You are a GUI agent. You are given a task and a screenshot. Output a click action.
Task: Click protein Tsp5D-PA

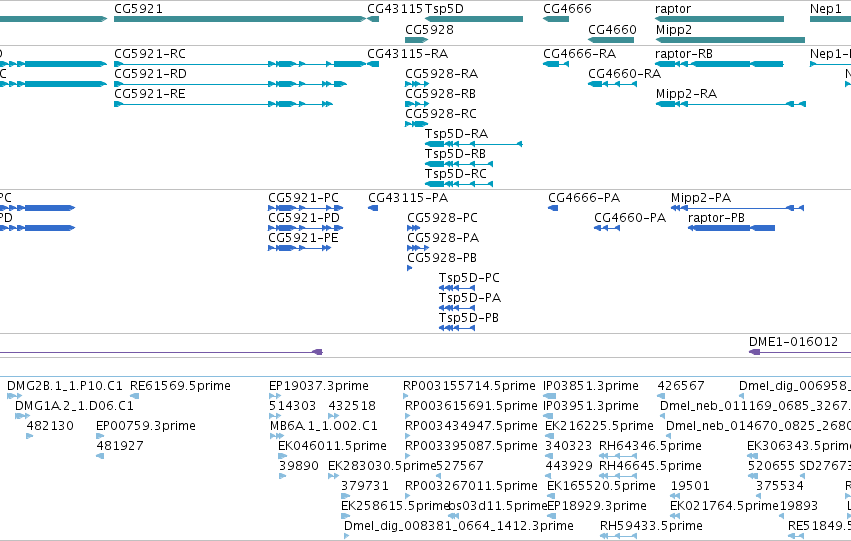470,298
